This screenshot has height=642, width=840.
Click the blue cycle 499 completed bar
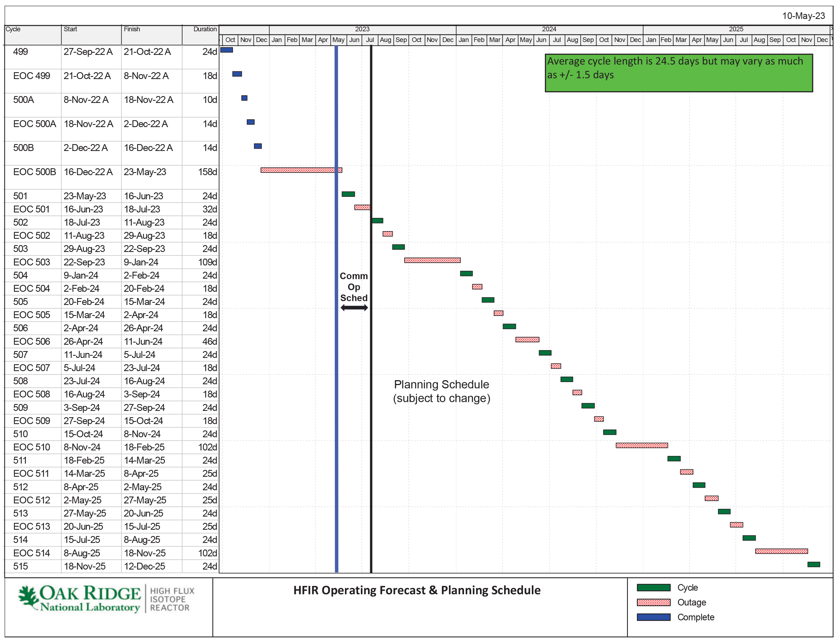(227, 50)
